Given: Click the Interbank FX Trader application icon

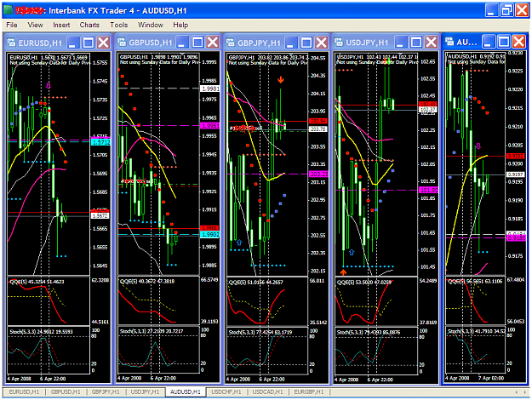Looking at the screenshot, I should pyautogui.click(x=9, y=10).
